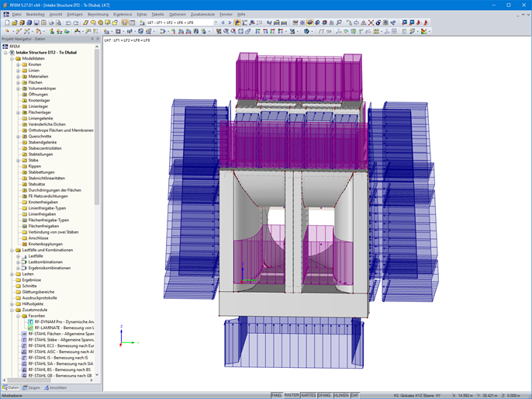This screenshot has width=532, height=399.
Task: Open the Zusatzmodule menu
Action: pyautogui.click(x=202, y=14)
